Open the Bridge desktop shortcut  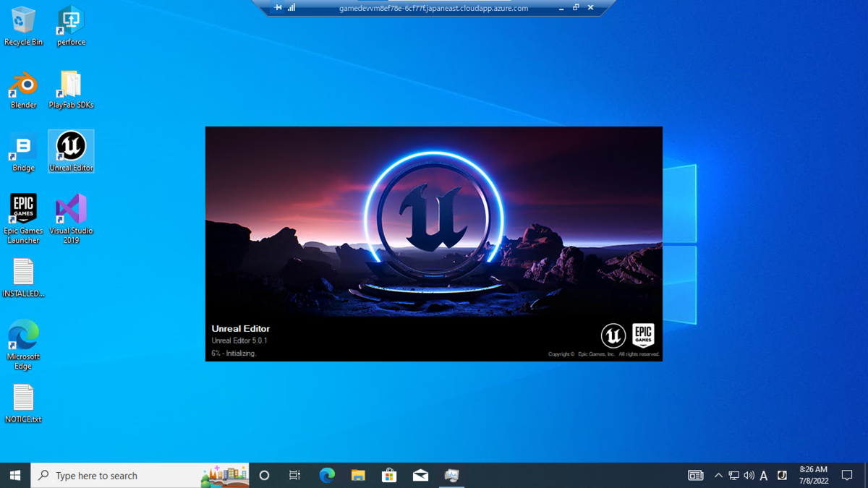22,150
